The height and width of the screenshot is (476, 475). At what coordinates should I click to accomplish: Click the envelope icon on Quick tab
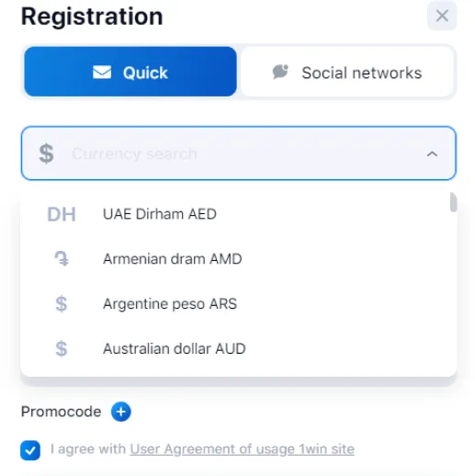click(x=102, y=73)
